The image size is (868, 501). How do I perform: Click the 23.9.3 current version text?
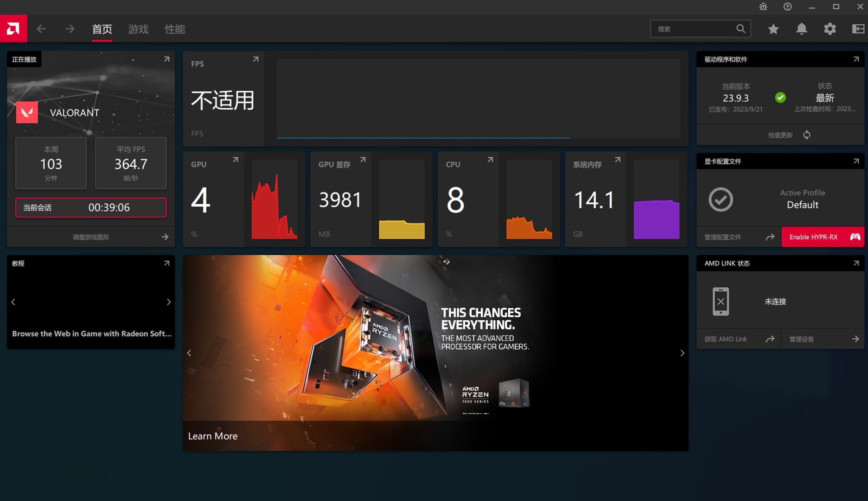coord(736,98)
